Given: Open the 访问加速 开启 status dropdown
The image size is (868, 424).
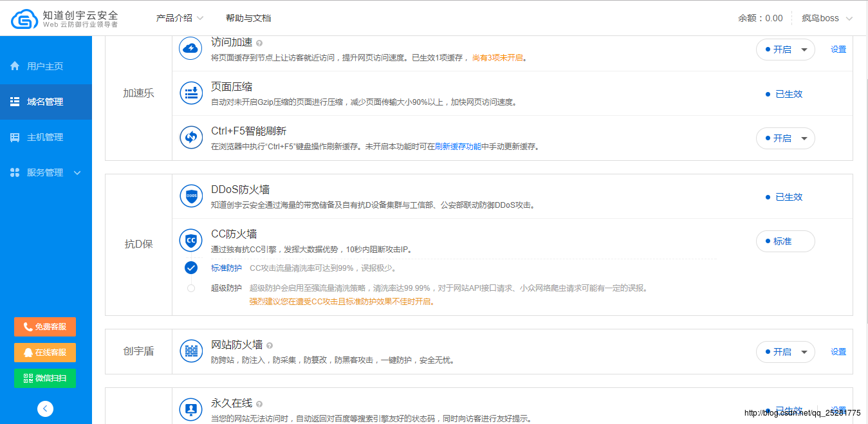Looking at the screenshot, I should (785, 50).
